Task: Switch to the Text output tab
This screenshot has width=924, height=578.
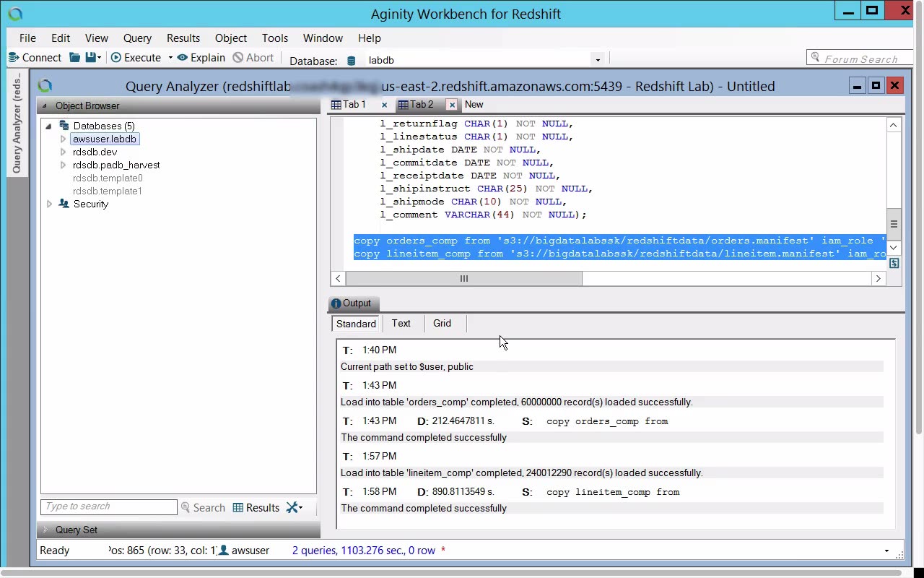Action: point(401,324)
